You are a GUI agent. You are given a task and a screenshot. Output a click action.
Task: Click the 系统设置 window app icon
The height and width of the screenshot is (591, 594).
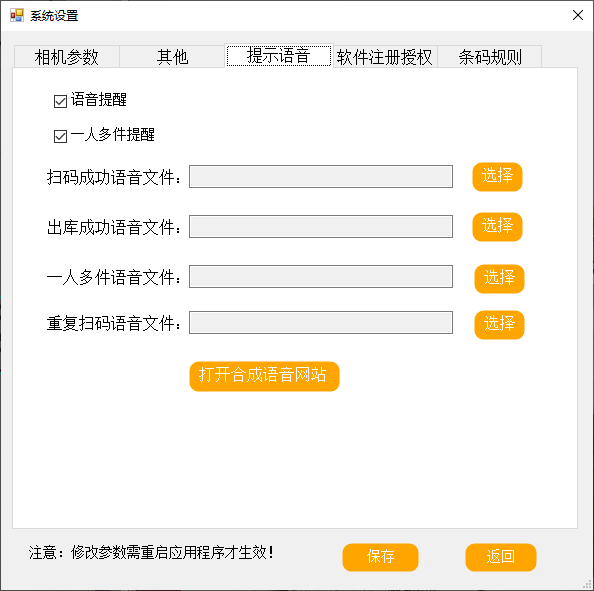click(17, 16)
